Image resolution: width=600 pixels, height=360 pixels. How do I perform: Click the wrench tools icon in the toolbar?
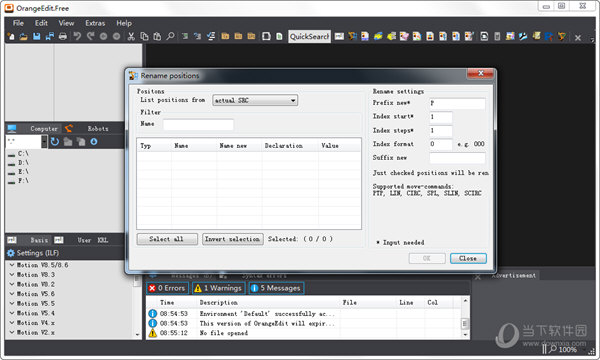523,36
